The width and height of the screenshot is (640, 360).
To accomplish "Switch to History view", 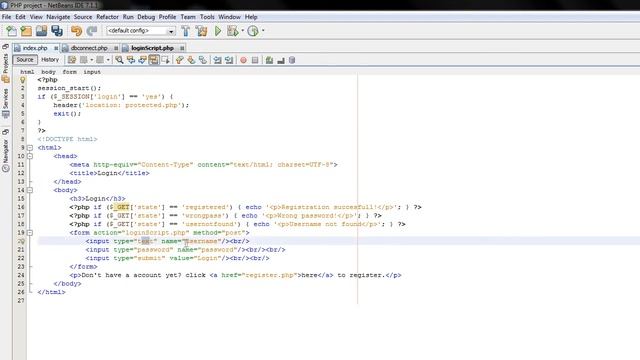I will tap(50, 60).
